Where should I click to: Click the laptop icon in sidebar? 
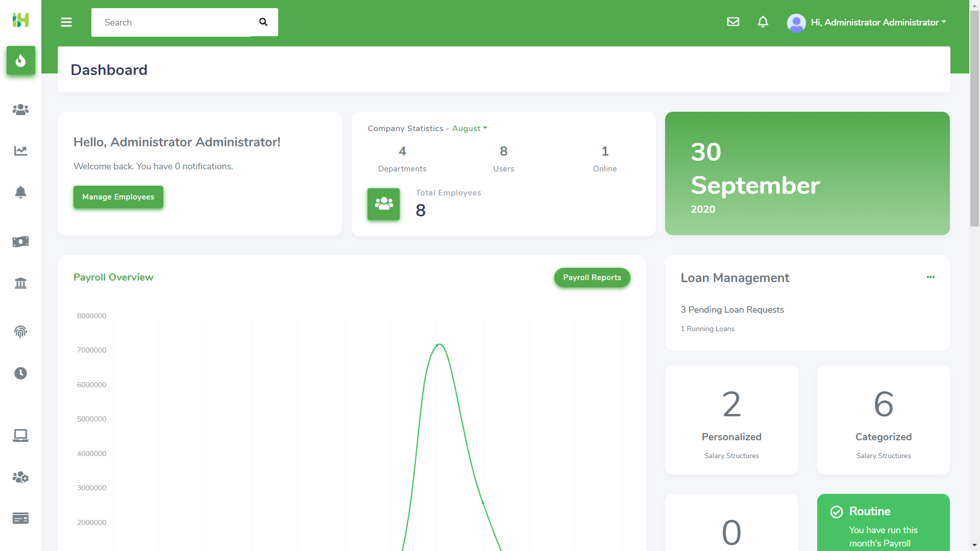(x=20, y=435)
